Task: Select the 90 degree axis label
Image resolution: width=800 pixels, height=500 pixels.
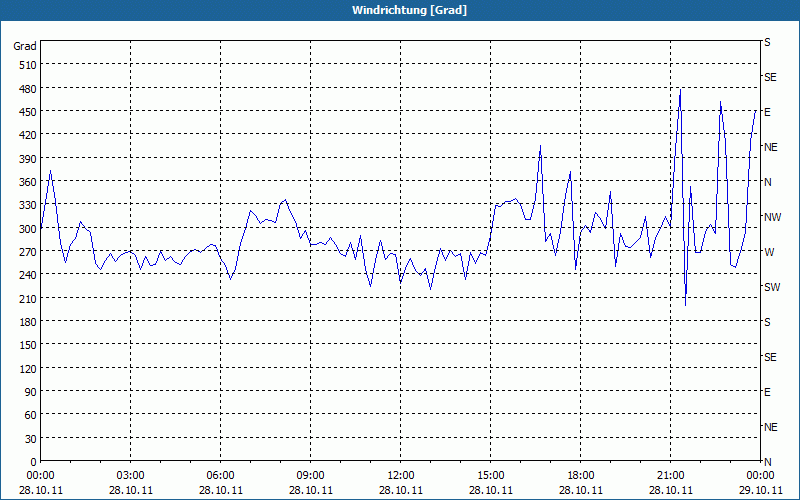Action: pos(31,392)
